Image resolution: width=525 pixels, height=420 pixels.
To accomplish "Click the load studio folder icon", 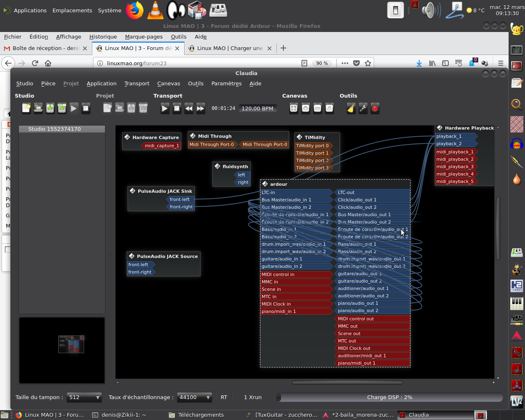I will pos(38,108).
